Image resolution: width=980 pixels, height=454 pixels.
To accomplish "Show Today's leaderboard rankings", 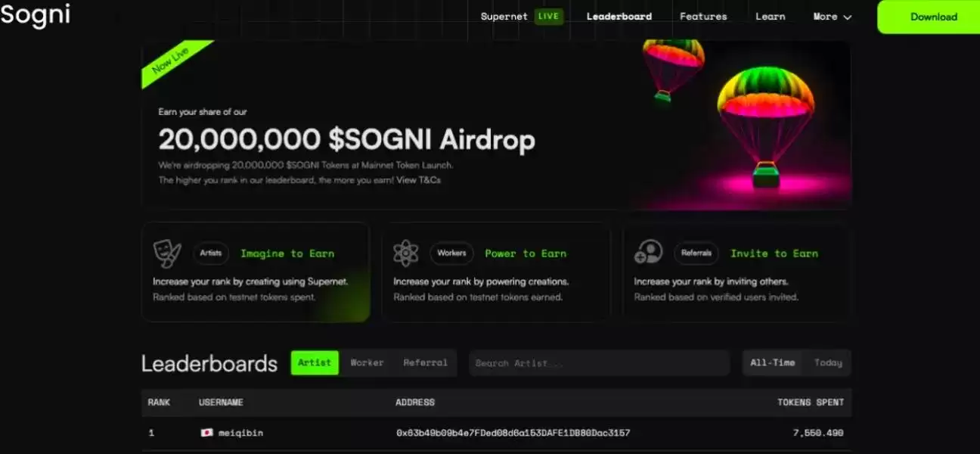I will coord(828,363).
